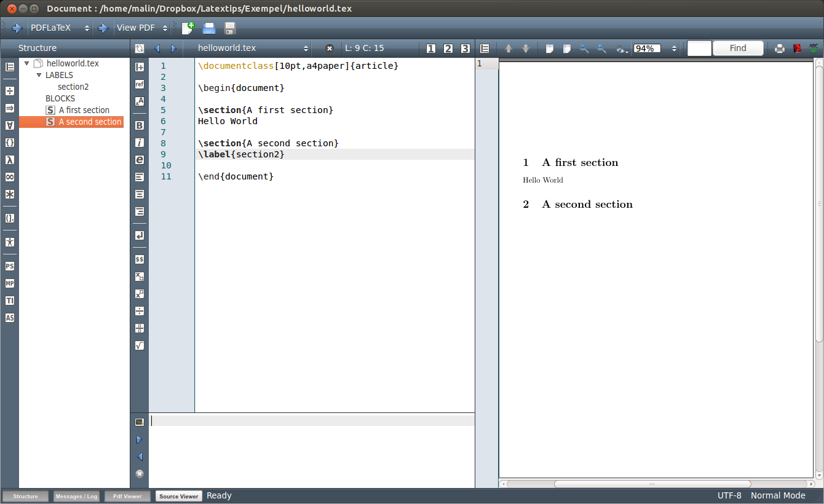This screenshot has height=504, width=824.
Task: Open the PDF view mode eye dropdown
Action: click(x=622, y=49)
